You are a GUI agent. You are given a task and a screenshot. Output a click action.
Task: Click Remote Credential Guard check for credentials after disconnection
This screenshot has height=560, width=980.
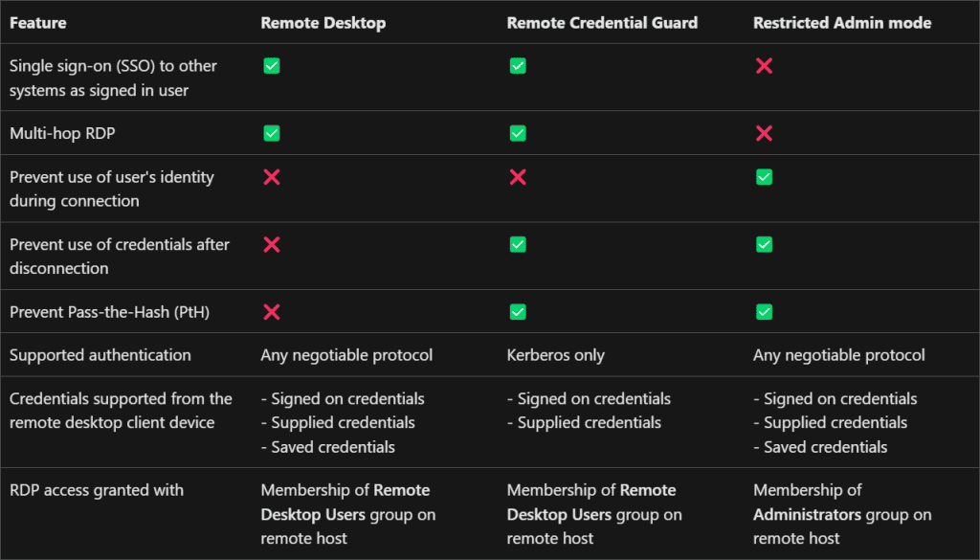pyautogui.click(x=518, y=244)
